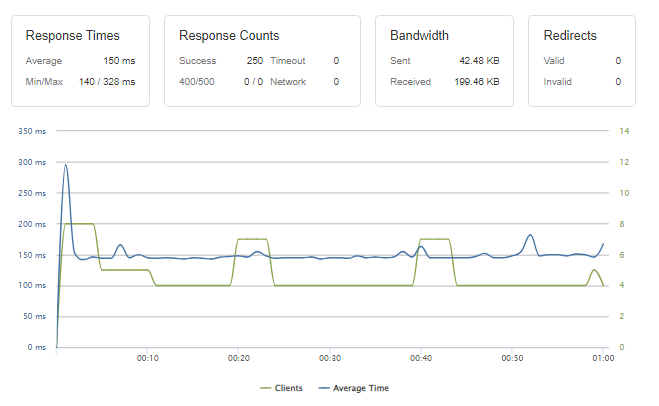Image resolution: width=659 pixels, height=406 pixels.
Task: Click the green Clients legend line swatch
Action: click(x=267, y=388)
